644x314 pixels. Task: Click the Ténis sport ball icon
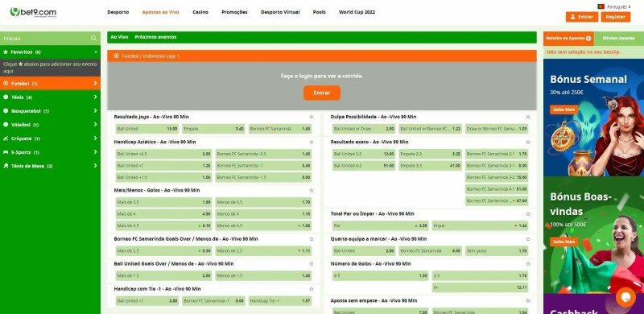6,97
